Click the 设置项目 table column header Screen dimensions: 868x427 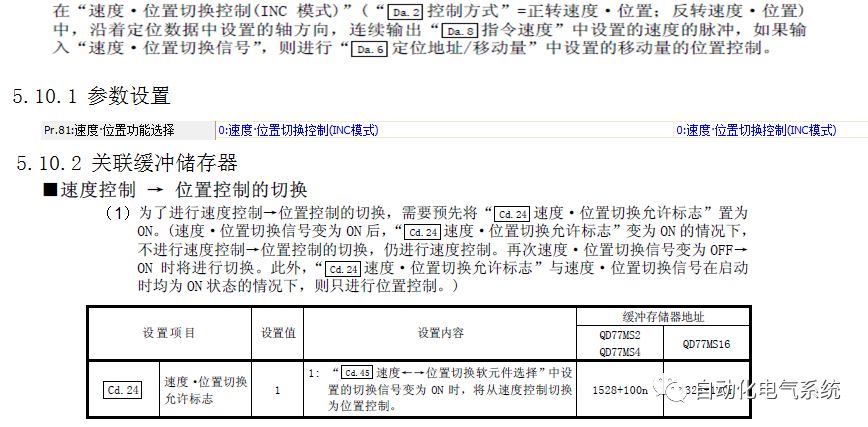click(169, 332)
